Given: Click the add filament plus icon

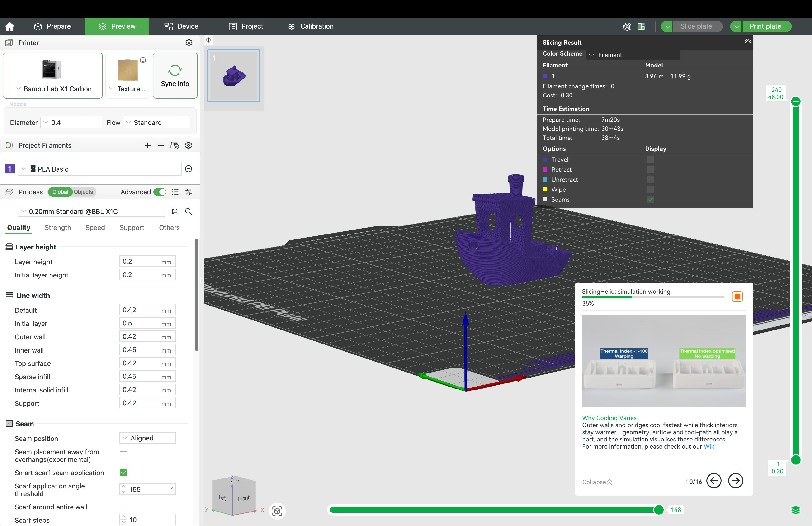Looking at the screenshot, I should [x=147, y=145].
